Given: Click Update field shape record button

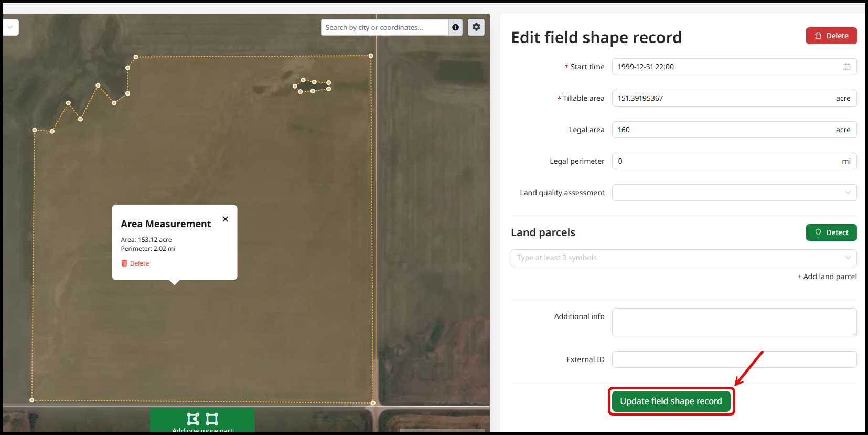Looking at the screenshot, I should [671, 401].
